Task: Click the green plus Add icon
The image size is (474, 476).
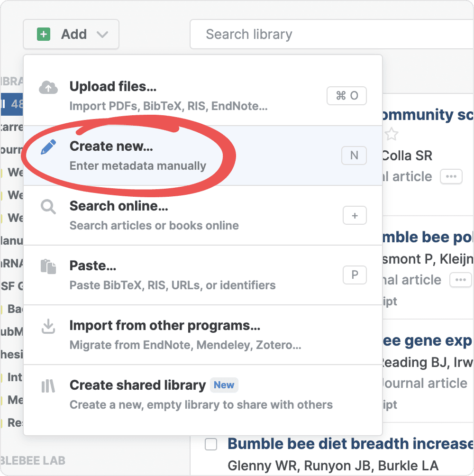Action: [44, 34]
